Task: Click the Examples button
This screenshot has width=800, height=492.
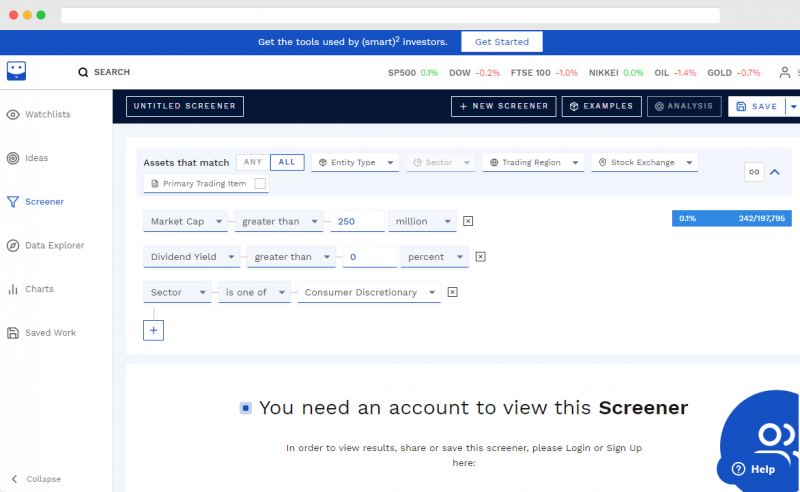Action: click(x=602, y=107)
